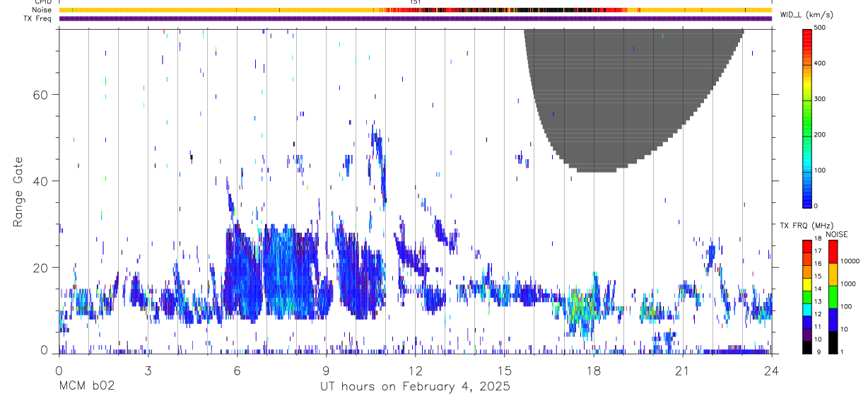Click the "12" tick label on the time axis
The width and height of the screenshot is (868, 401).
pyautogui.click(x=415, y=370)
